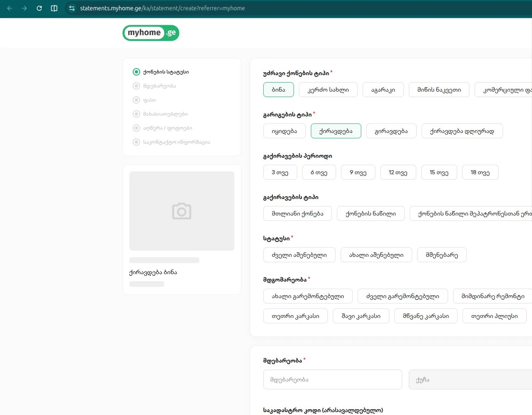The width and height of the screenshot is (532, 415).
Task: Go to the მდებარეობა step in sidebar
Action: [154, 86]
